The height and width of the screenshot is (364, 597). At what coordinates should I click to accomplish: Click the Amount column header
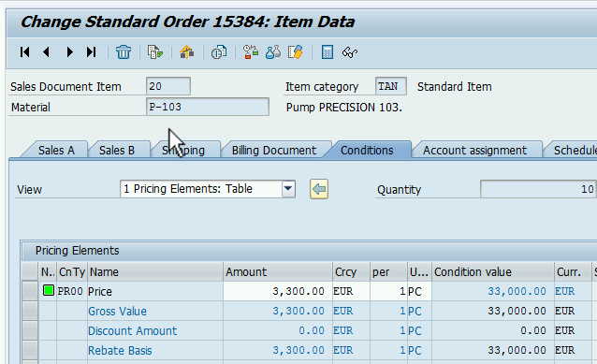(278, 272)
